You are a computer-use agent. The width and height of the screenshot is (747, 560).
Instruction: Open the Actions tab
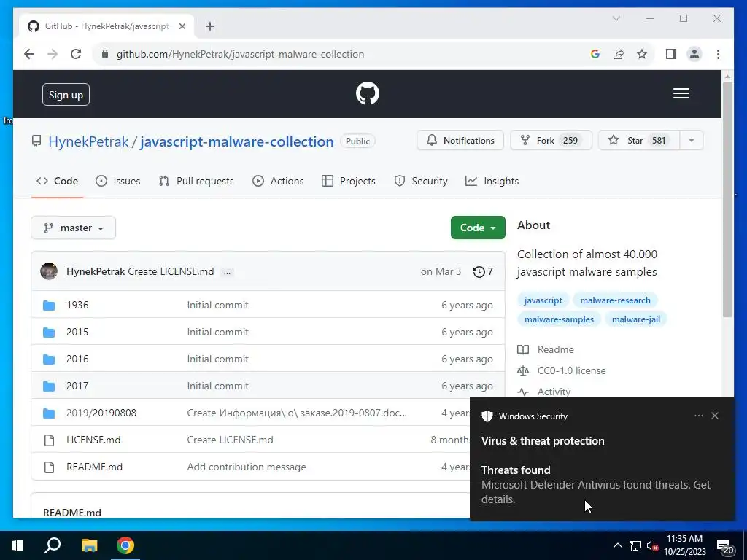(278, 181)
